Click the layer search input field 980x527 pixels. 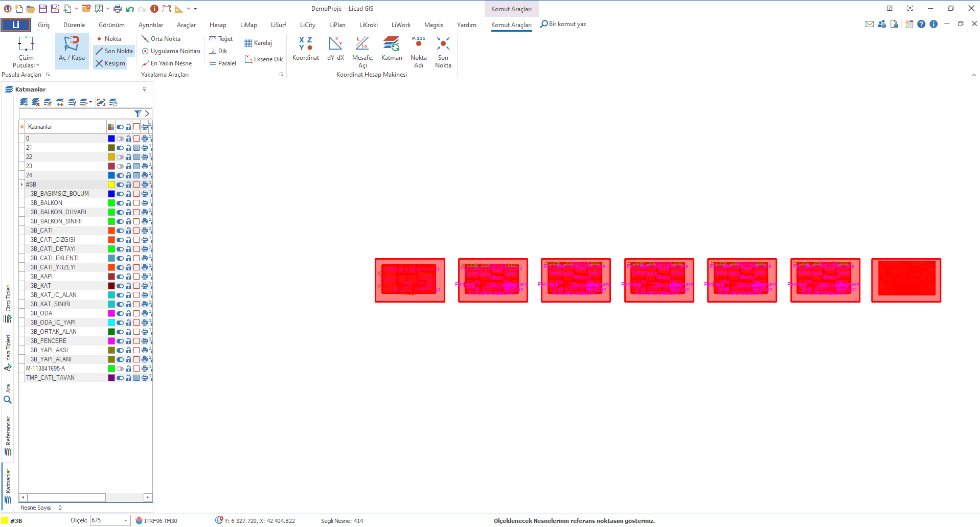(x=76, y=113)
